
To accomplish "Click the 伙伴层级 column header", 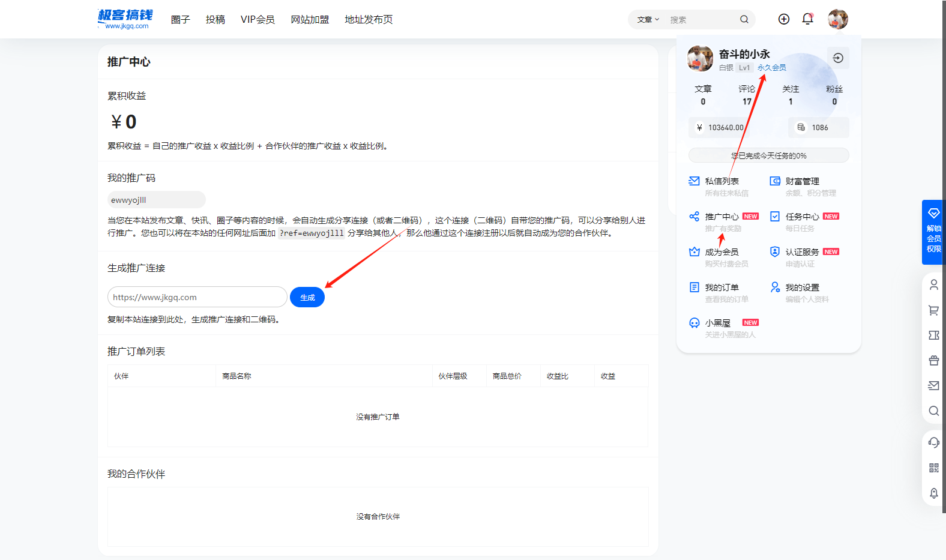I will tap(459, 376).
